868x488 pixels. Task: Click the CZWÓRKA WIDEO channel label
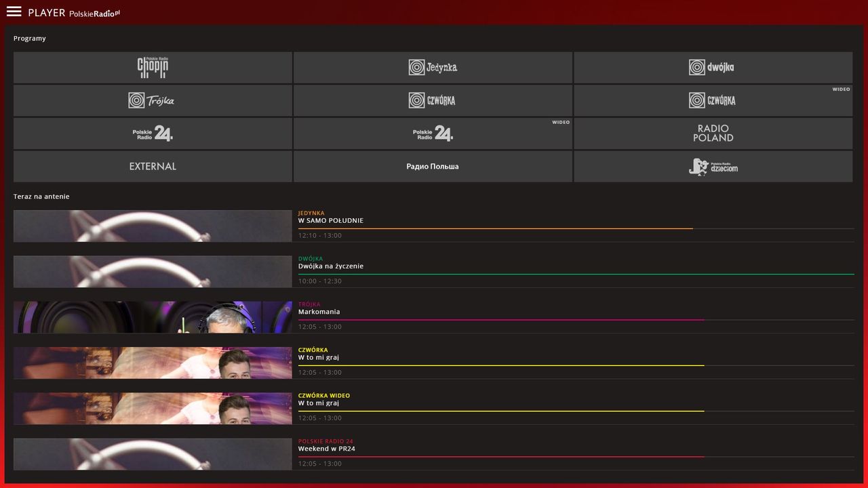click(324, 396)
